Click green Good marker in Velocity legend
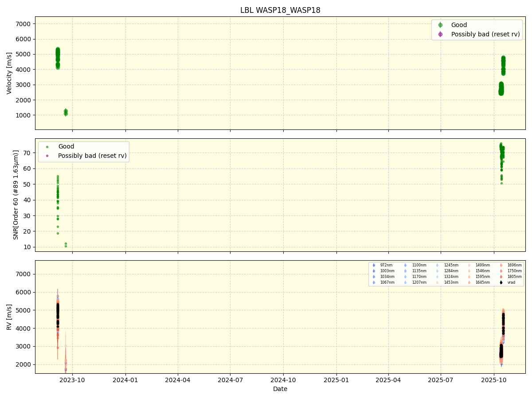This screenshot has width=532, height=399. [440, 25]
